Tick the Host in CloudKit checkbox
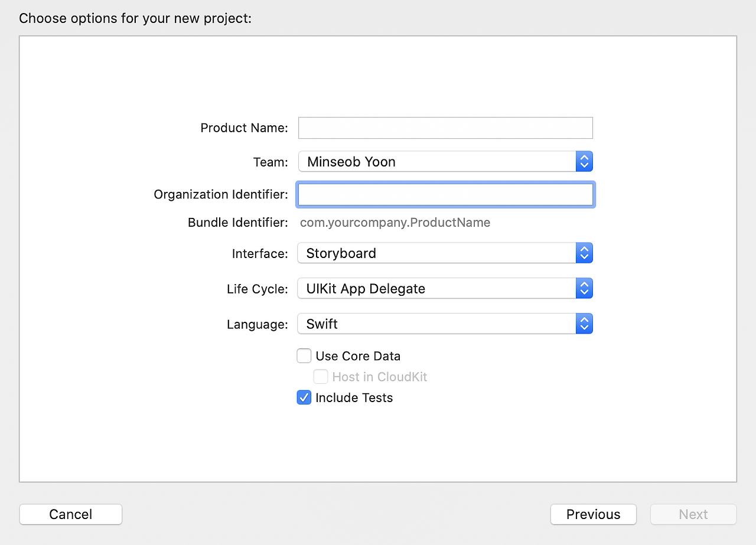The height and width of the screenshot is (545, 756). 321,377
